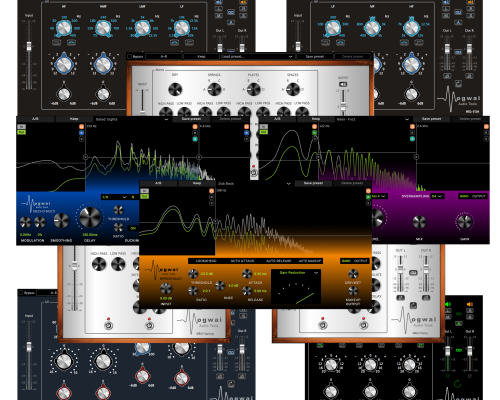Click A/B button in the orange compressor
500x400 pixels.
pyautogui.click(x=158, y=184)
